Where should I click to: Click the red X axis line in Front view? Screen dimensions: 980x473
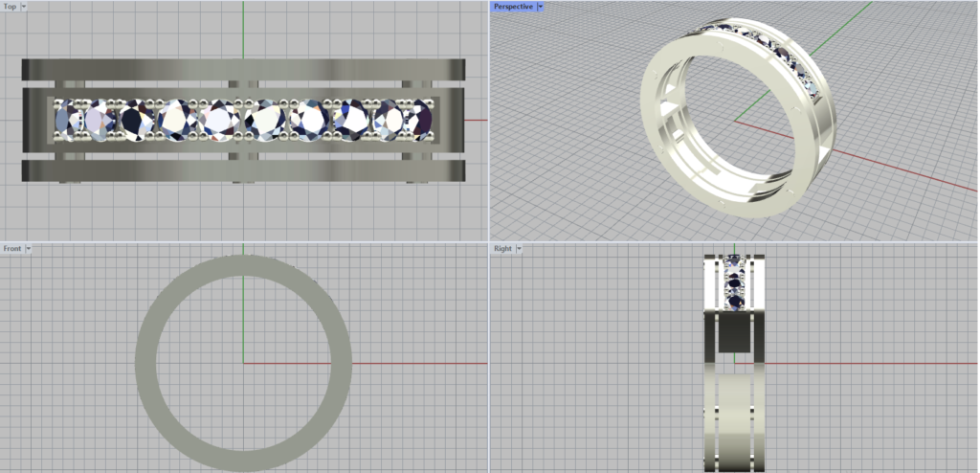pyautogui.click(x=412, y=363)
